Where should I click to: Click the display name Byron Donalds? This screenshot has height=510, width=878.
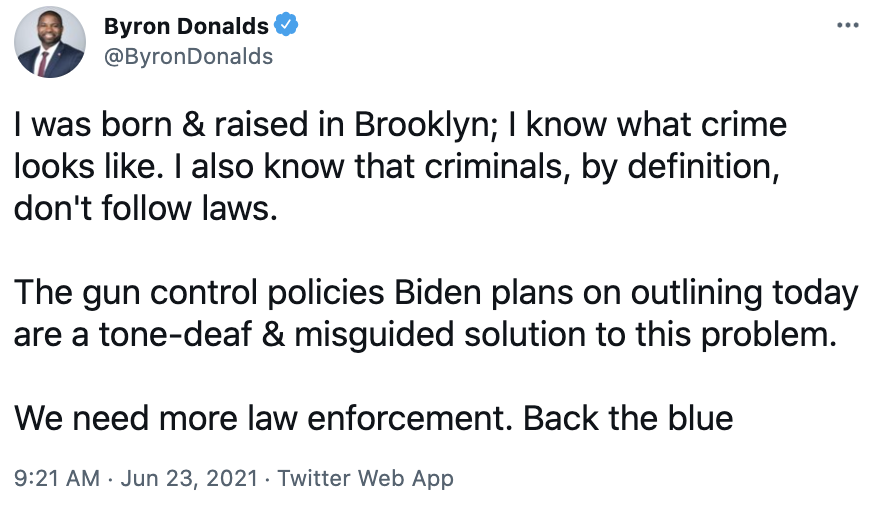(x=186, y=26)
